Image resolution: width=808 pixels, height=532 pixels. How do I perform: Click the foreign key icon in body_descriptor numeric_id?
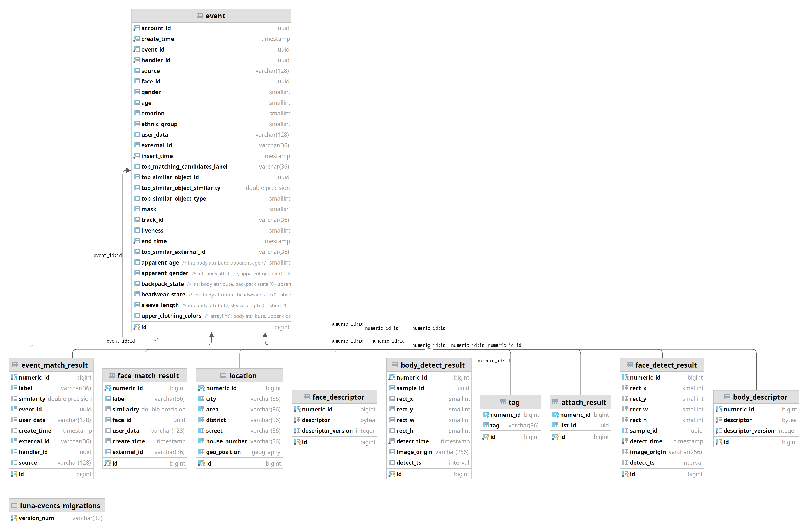719,410
